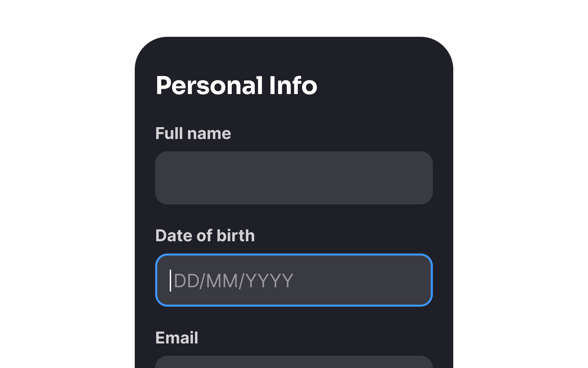
Task: Click empty space right of the date placeholder
Action: pyautogui.click(x=361, y=280)
